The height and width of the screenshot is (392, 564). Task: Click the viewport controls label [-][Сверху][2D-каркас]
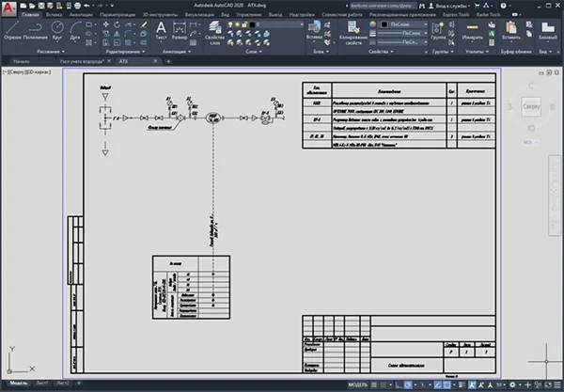tap(27, 72)
